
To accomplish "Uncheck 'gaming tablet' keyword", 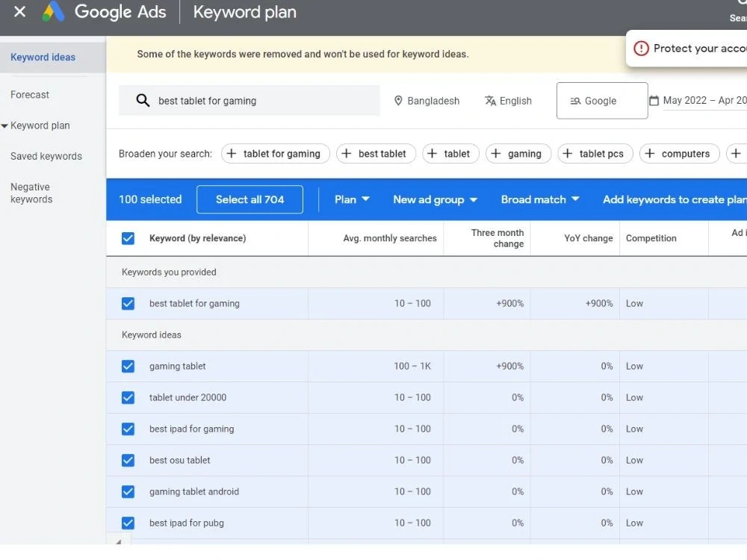I will coord(128,366).
